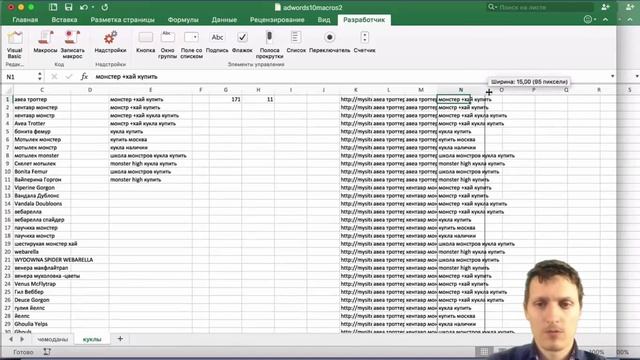Click cell Ghoulia Yelps
640x360 pixels.
click(x=42, y=324)
